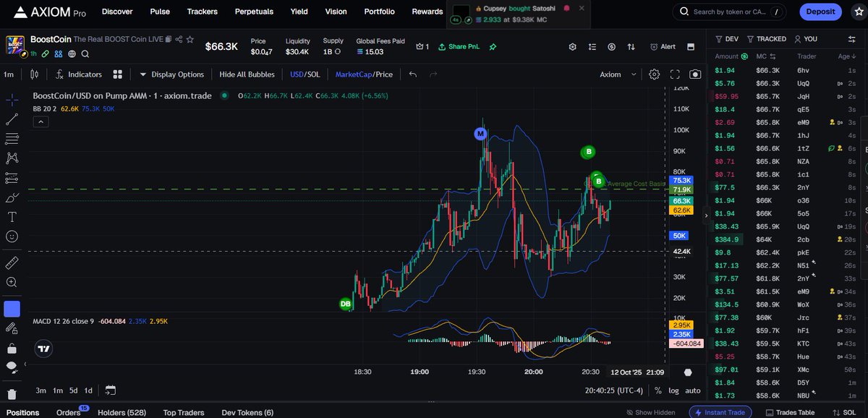Open the Dev Tokens (6) tab

[x=247, y=413]
